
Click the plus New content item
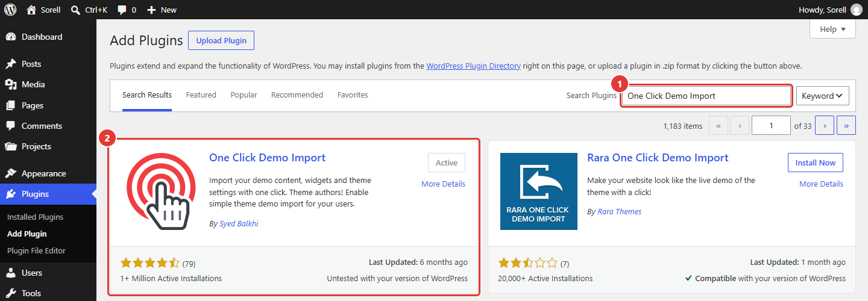tap(162, 10)
